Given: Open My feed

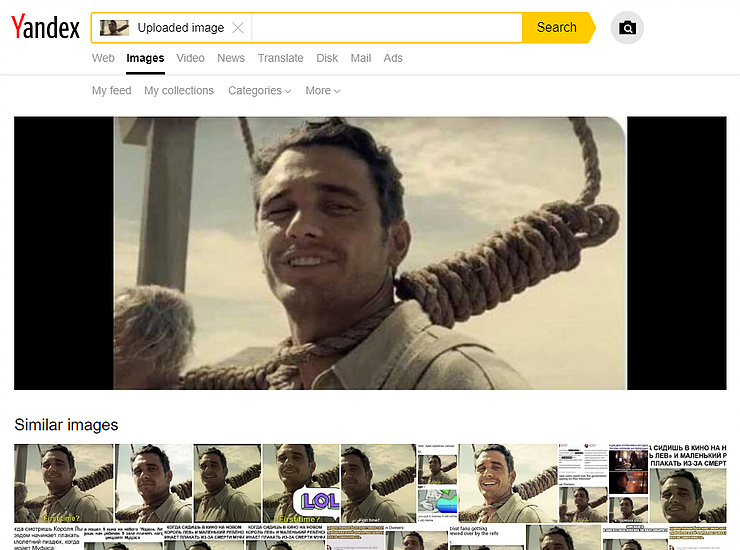Looking at the screenshot, I should (112, 91).
